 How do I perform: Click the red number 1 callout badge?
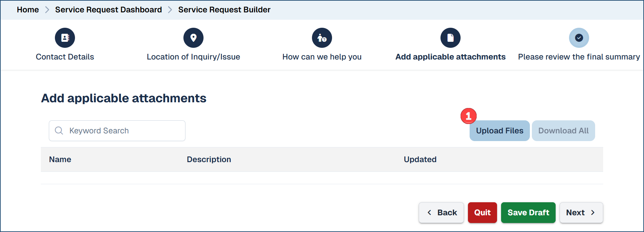(468, 116)
